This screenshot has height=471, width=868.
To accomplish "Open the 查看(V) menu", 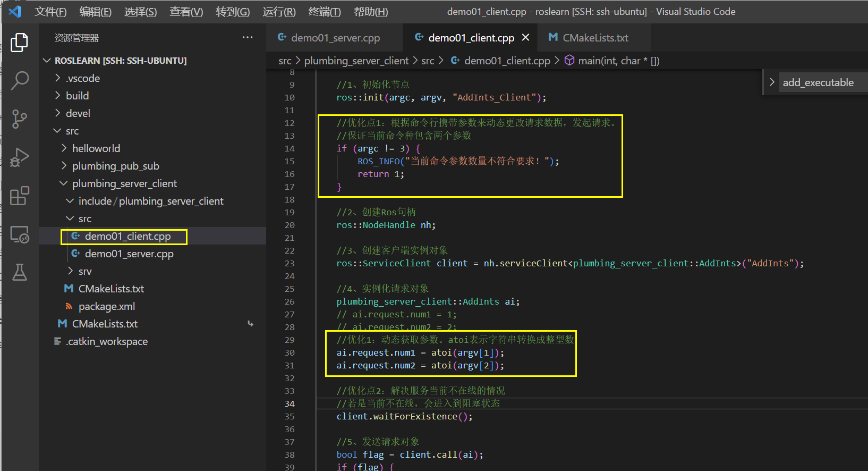I will tap(186, 12).
